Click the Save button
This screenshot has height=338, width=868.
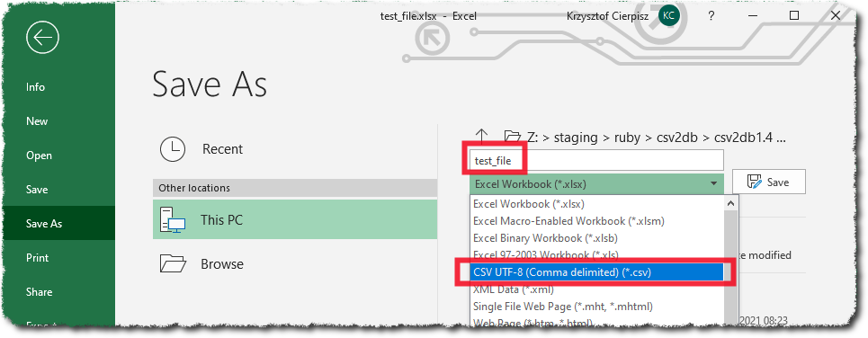pos(769,182)
